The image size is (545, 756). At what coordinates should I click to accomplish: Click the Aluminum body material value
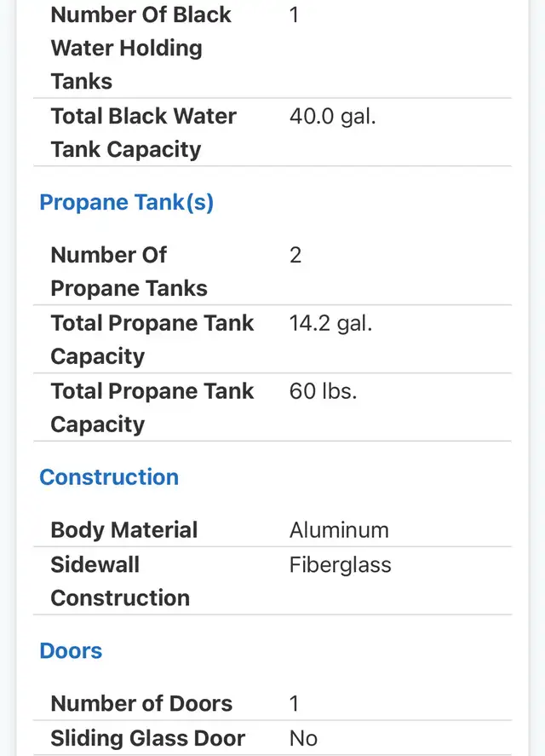tap(339, 530)
